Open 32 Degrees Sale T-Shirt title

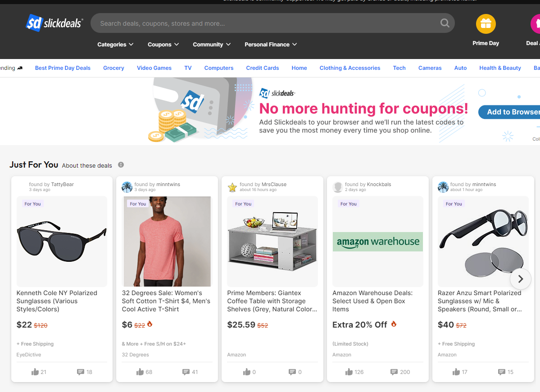166,301
